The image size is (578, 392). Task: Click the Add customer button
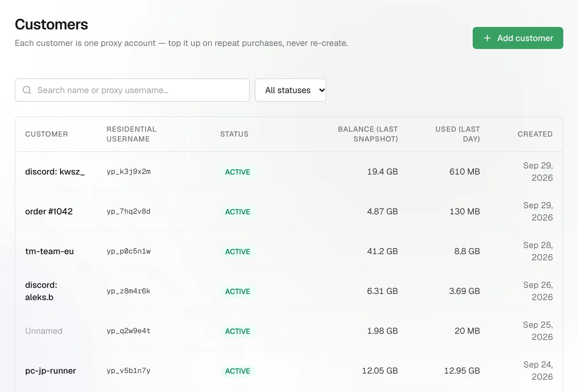[x=518, y=38]
